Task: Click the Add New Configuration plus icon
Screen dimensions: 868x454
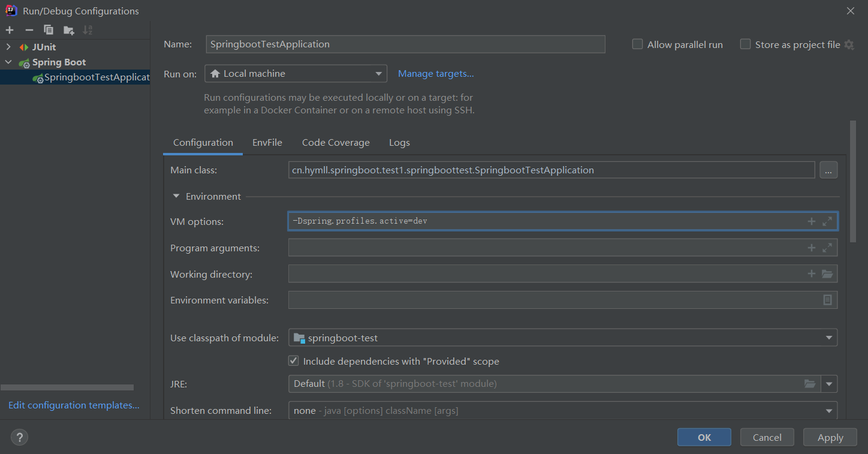Action: [10, 30]
